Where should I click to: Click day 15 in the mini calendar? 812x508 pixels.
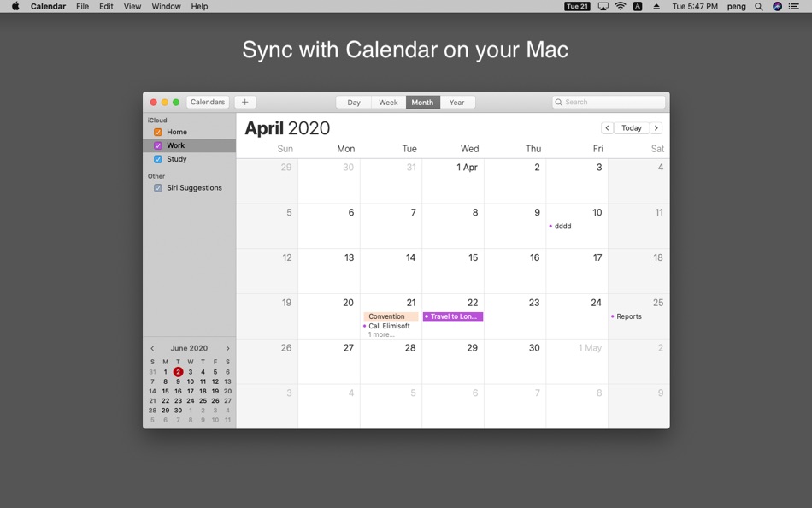165,392
